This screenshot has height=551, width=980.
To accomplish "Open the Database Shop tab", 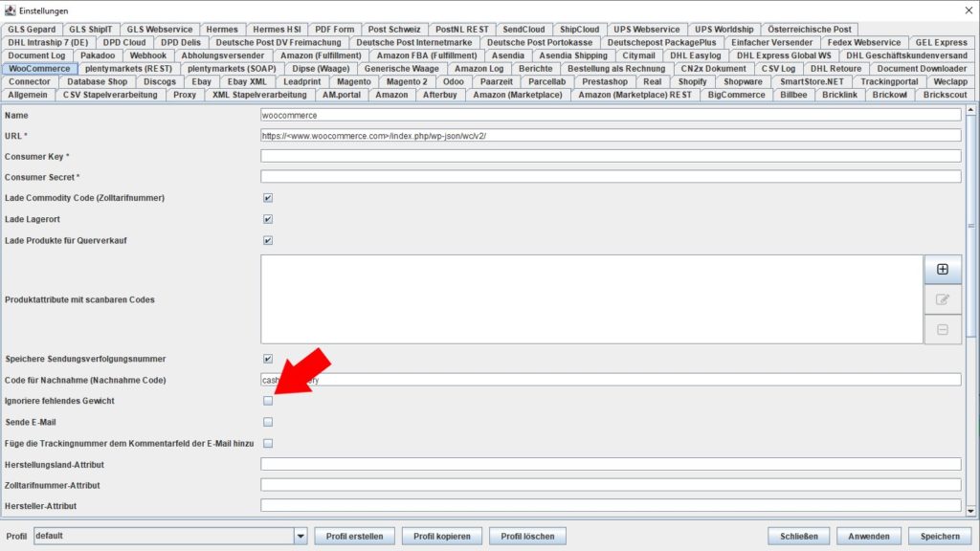I will pyautogui.click(x=97, y=82).
